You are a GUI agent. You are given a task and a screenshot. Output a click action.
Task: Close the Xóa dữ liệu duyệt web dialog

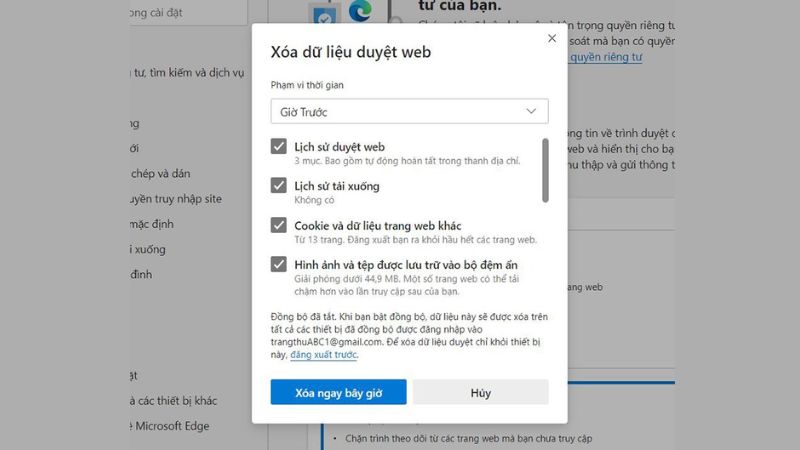point(552,38)
